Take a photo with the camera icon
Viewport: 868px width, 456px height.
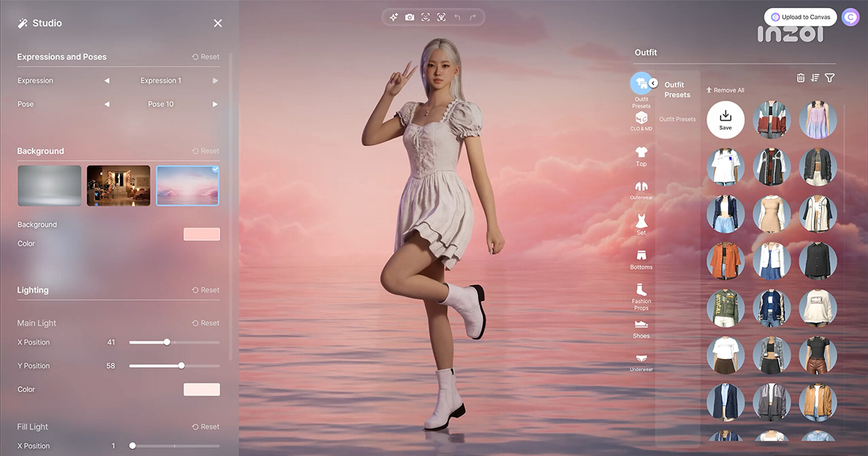tap(409, 17)
